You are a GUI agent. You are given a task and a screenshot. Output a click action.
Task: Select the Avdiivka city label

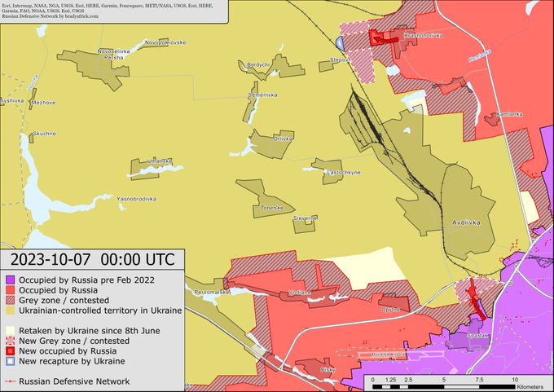[466, 222]
